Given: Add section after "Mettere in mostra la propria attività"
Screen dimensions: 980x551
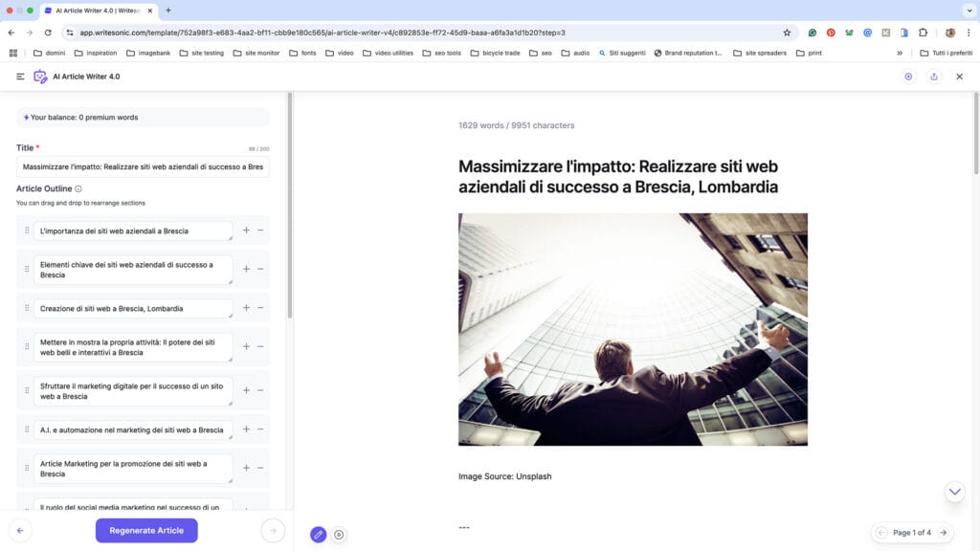Looking at the screenshot, I should point(246,346).
